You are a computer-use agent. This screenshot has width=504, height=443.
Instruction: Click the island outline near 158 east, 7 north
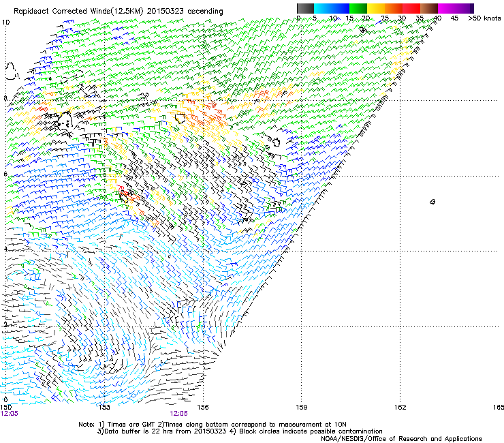click(276, 142)
